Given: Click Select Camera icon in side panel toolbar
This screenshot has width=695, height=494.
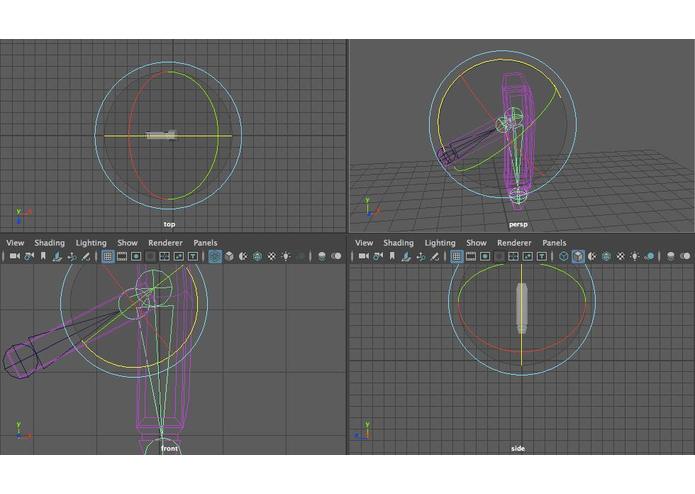Looking at the screenshot, I should 363,256.
